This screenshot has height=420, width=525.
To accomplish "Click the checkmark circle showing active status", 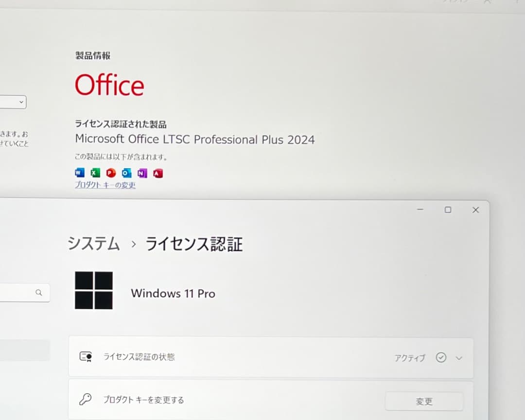I will pos(441,357).
